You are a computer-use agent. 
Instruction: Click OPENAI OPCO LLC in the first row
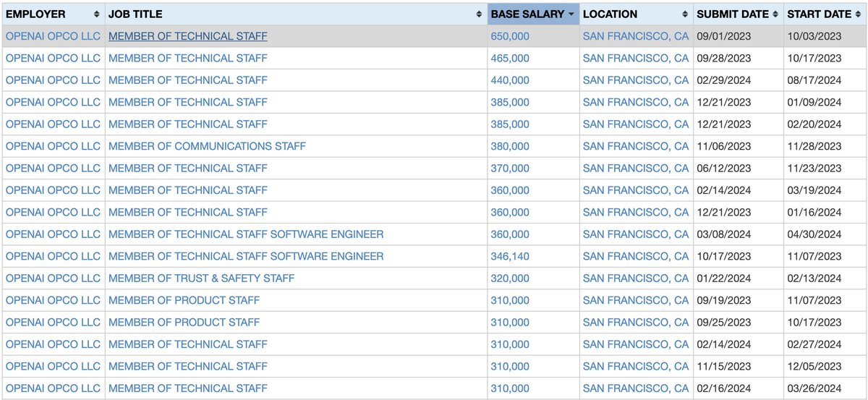53,36
